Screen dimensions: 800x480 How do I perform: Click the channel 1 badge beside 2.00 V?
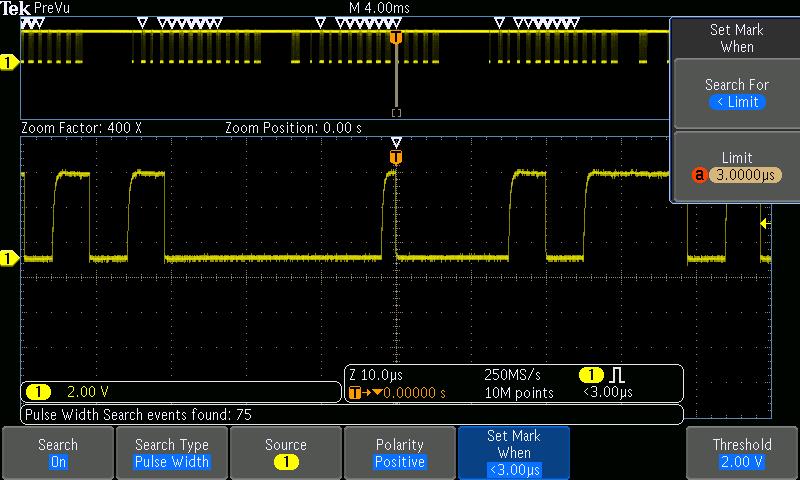[38, 392]
